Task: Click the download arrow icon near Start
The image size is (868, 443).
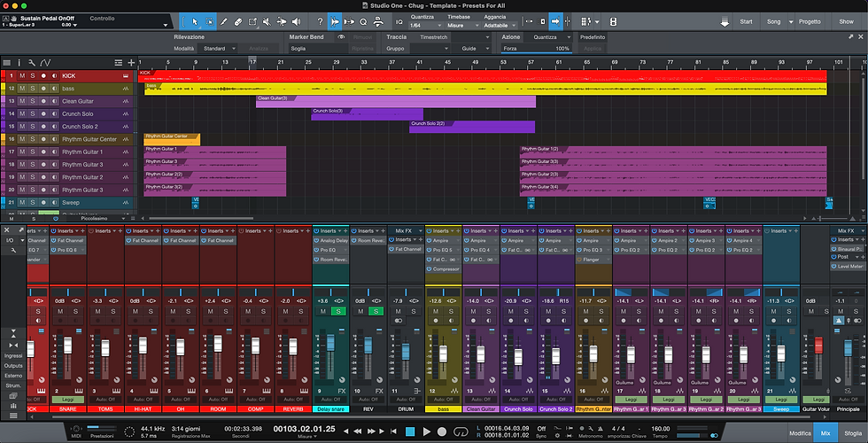Action: tap(725, 22)
